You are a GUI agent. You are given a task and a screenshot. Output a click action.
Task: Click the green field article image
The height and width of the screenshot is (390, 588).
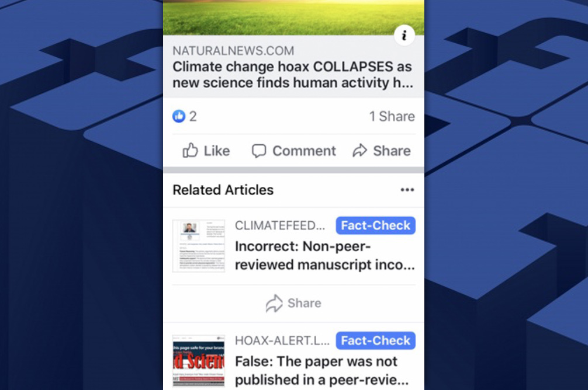pos(293,18)
